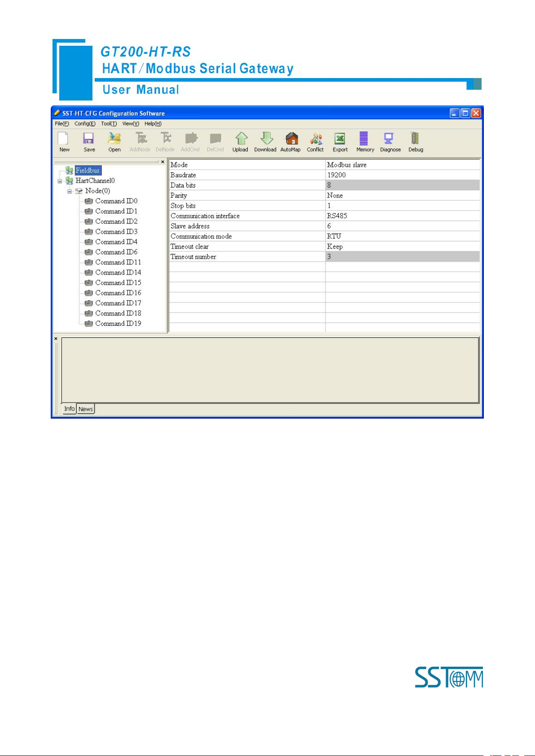Select Command ID18 in the tree
Screen dimensions: 535x756
(x=118, y=313)
